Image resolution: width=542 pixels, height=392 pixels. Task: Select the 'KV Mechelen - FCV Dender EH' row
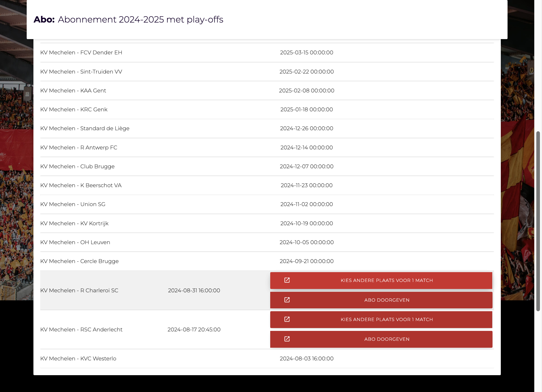pos(267,53)
